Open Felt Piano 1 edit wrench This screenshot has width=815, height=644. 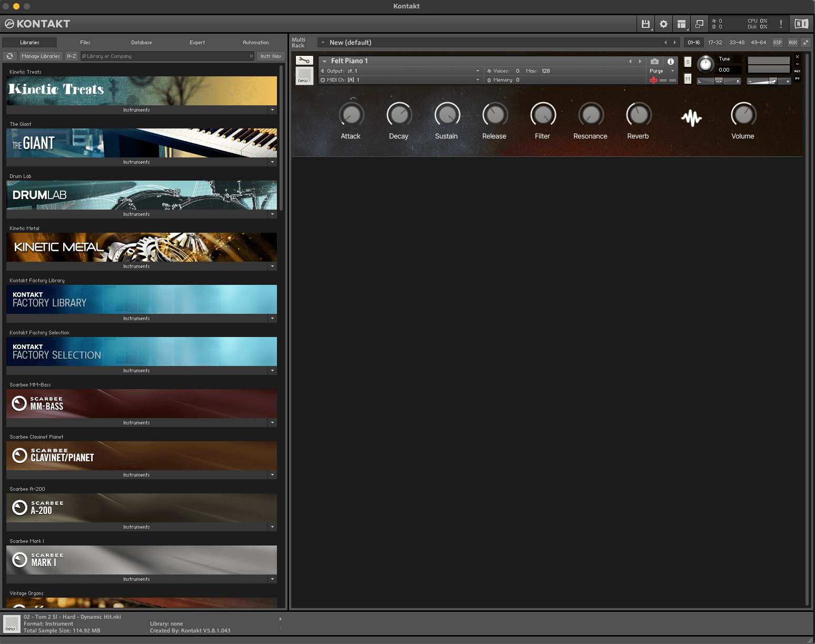304,61
